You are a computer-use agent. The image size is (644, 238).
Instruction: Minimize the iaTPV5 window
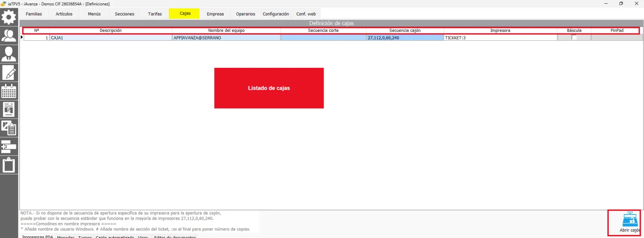click(x=606, y=3)
